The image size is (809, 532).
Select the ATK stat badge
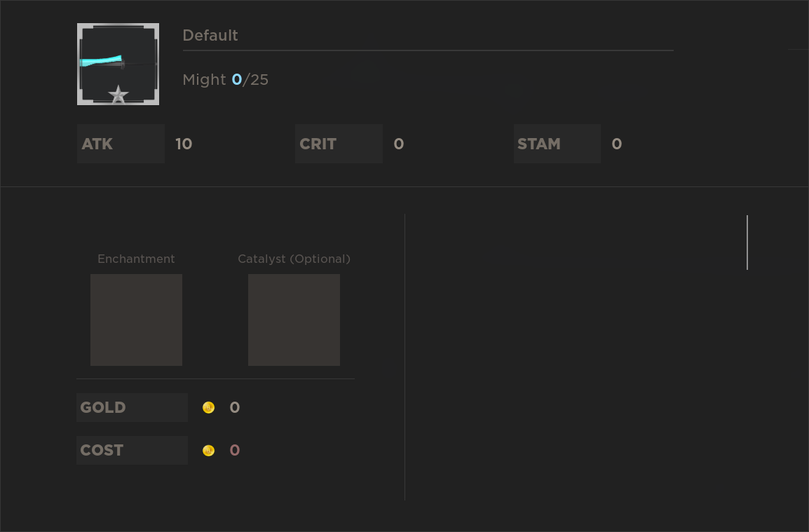tap(121, 144)
